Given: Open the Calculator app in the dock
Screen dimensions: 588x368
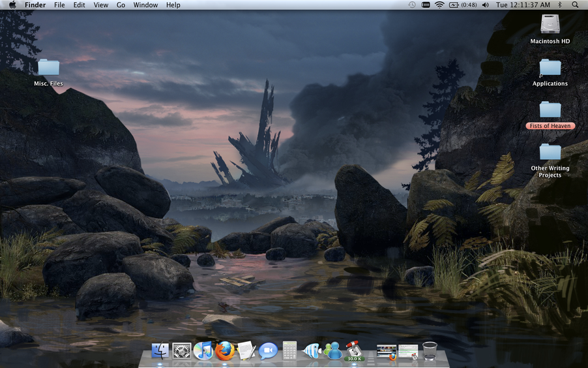Looking at the screenshot, I should 289,351.
